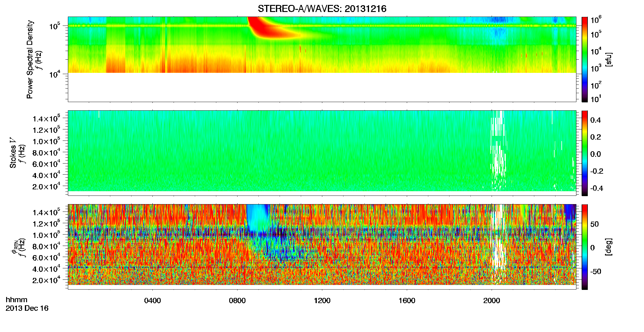
Task: Click the 0800 time axis label
Action: click(237, 301)
